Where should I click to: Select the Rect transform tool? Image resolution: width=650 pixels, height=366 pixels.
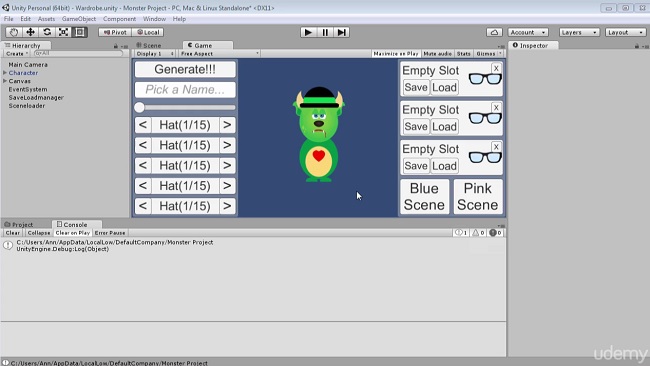80,32
